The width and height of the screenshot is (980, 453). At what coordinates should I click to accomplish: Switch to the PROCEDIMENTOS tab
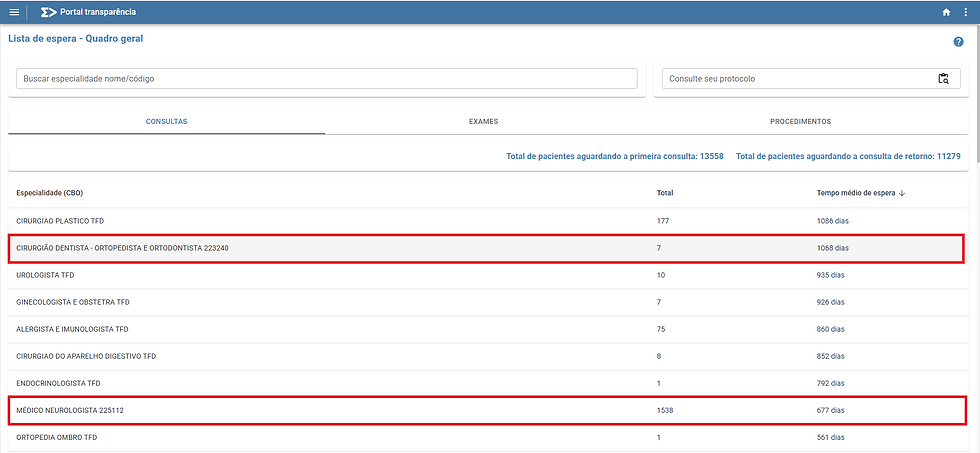[x=801, y=122]
